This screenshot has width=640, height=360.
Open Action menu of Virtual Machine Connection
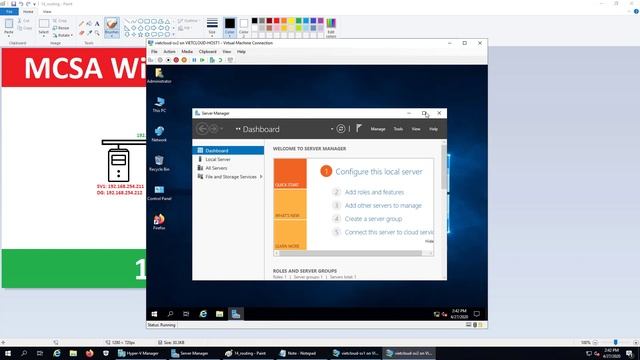169,52
